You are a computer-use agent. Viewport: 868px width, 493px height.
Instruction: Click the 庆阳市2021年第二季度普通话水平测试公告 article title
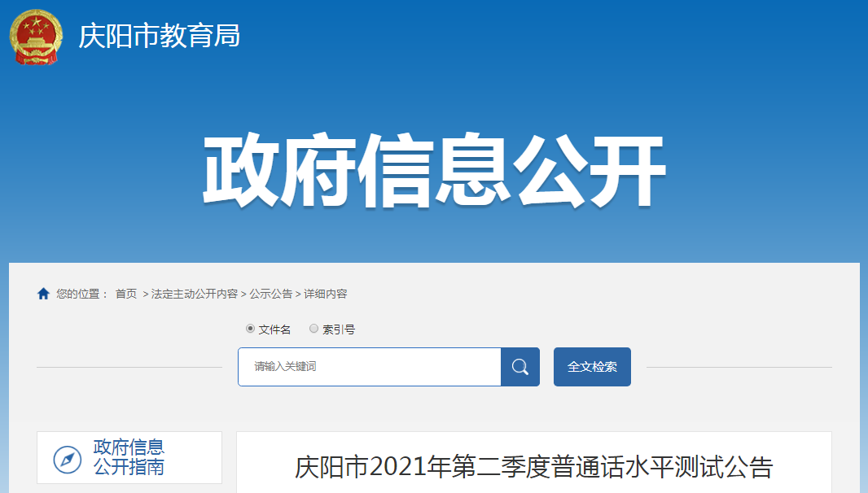[x=533, y=467]
